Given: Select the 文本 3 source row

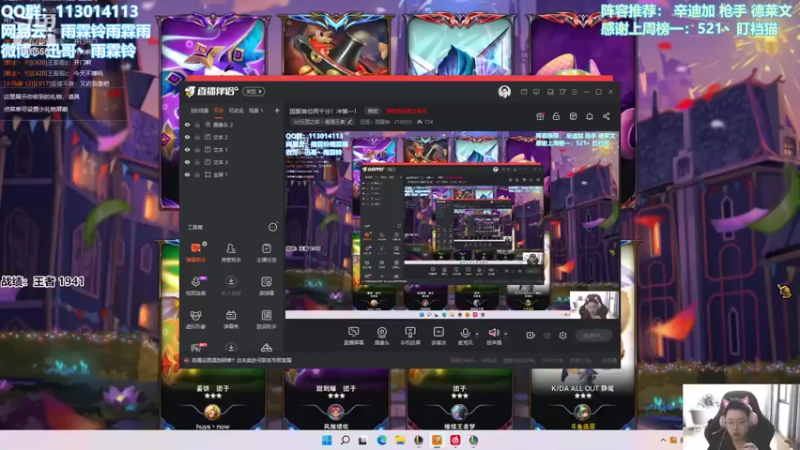Looking at the screenshot, I should pyautogui.click(x=231, y=162).
